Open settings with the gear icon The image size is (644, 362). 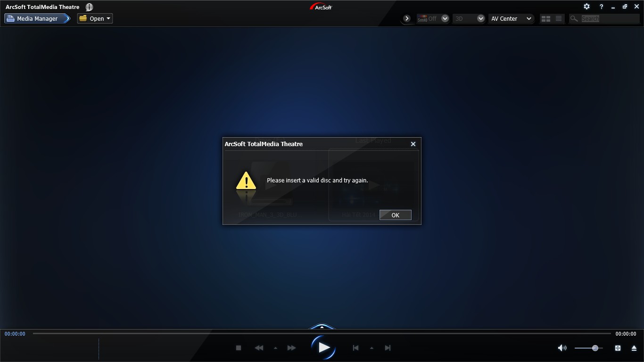coord(586,7)
